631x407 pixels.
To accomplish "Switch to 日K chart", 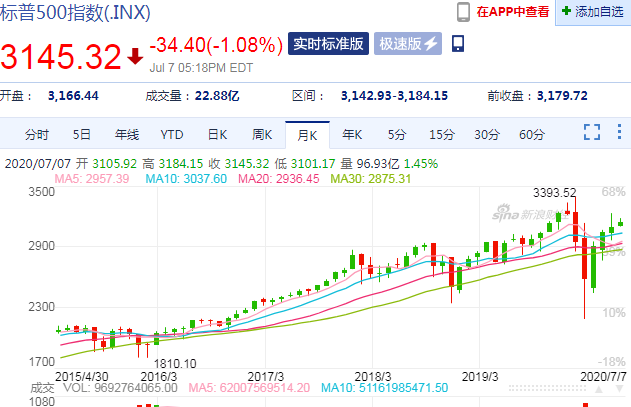I will (217, 134).
